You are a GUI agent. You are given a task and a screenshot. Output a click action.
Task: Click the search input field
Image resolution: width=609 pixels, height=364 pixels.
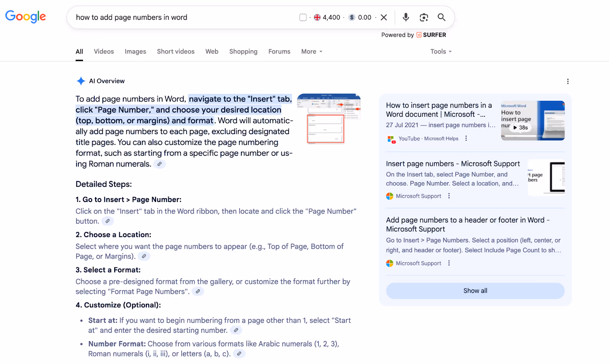[183, 17]
